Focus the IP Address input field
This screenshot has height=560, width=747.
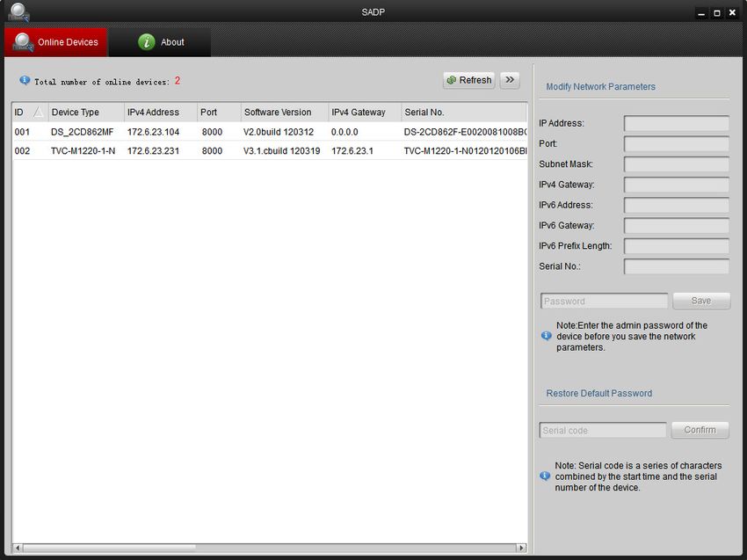point(676,123)
